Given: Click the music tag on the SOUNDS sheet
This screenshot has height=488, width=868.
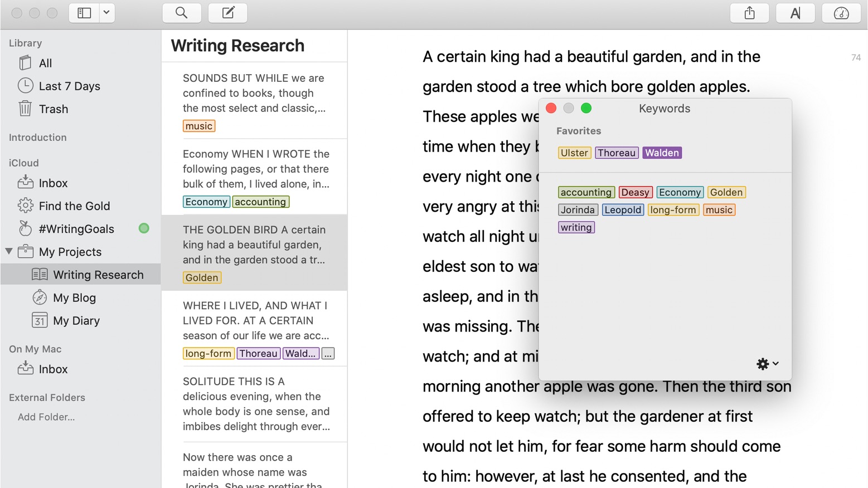Looking at the screenshot, I should pos(199,126).
